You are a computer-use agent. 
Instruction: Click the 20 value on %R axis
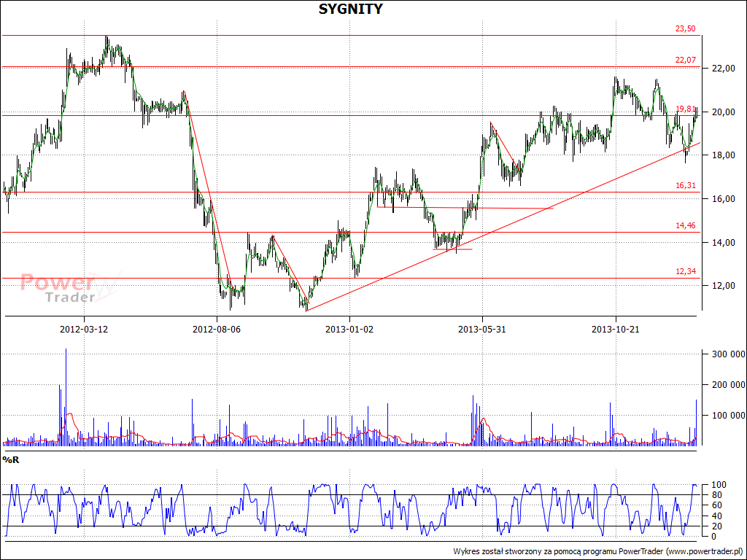[x=716, y=526]
